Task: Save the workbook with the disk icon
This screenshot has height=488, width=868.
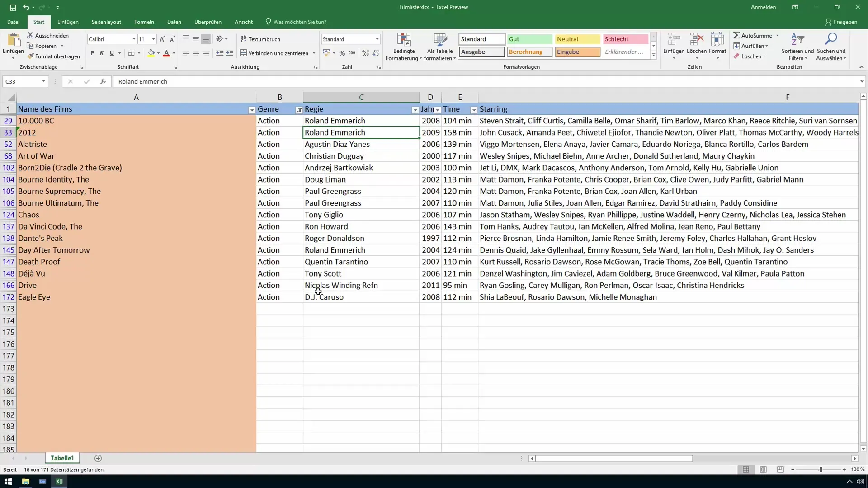Action: click(x=13, y=7)
